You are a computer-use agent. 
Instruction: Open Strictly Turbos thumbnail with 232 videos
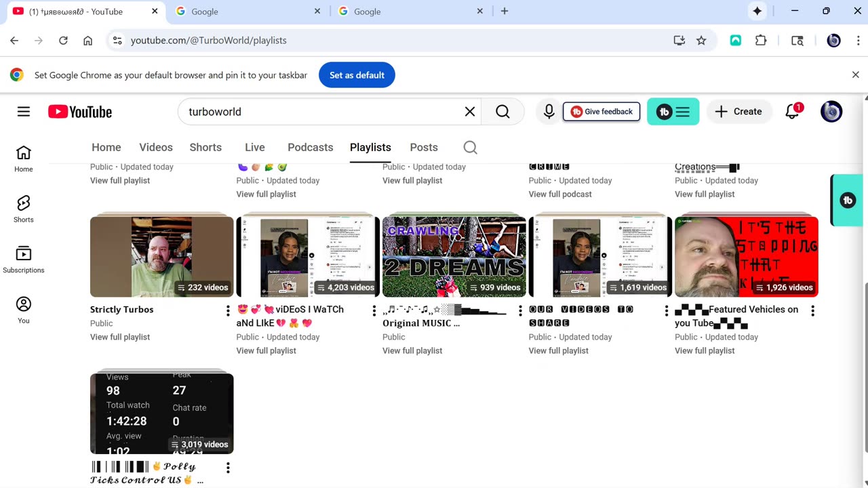162,256
